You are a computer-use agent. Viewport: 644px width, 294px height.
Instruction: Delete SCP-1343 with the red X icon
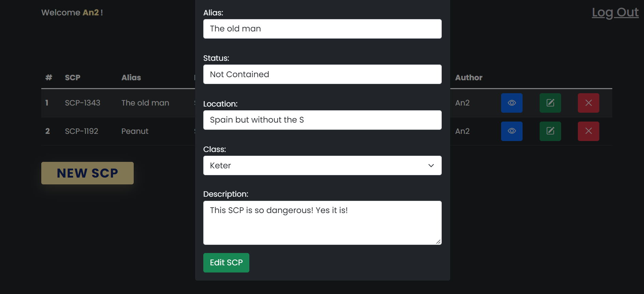point(588,103)
